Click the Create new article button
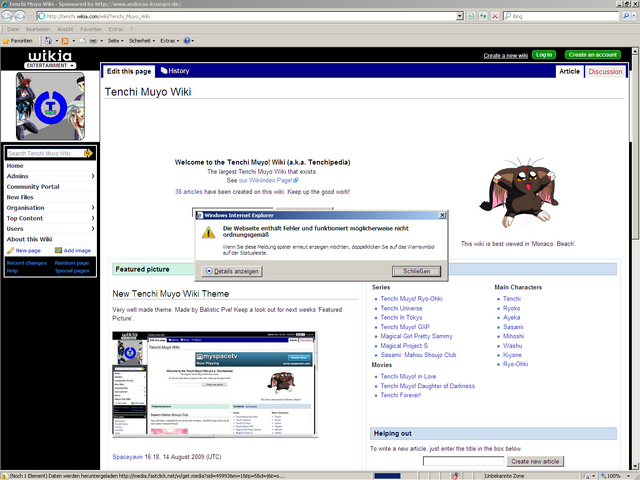 tap(535, 461)
